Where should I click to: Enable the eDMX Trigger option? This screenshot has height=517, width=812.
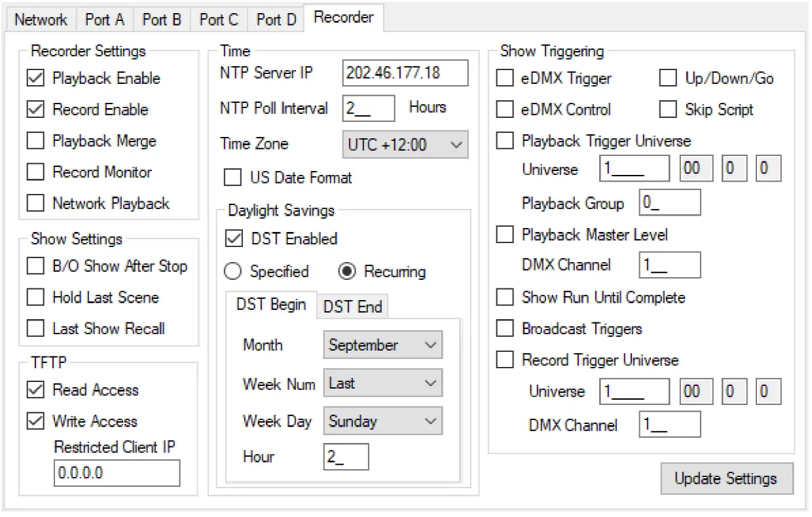[x=504, y=79]
